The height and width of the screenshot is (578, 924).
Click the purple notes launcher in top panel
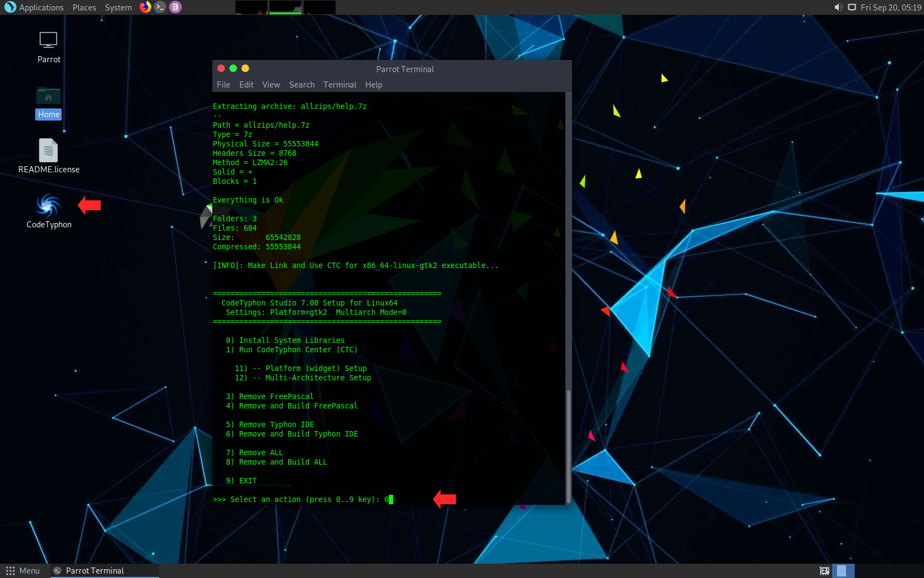(x=175, y=7)
